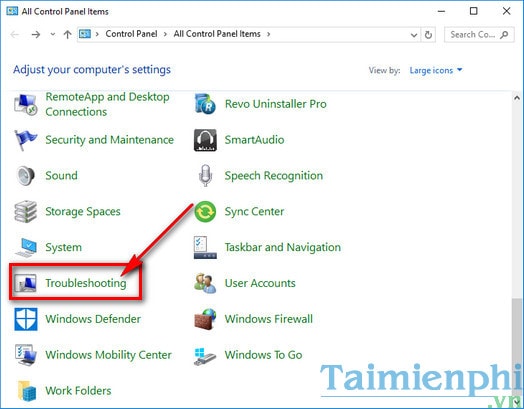
Task: Click the Speech Recognition microphone icon
Action: tap(205, 176)
